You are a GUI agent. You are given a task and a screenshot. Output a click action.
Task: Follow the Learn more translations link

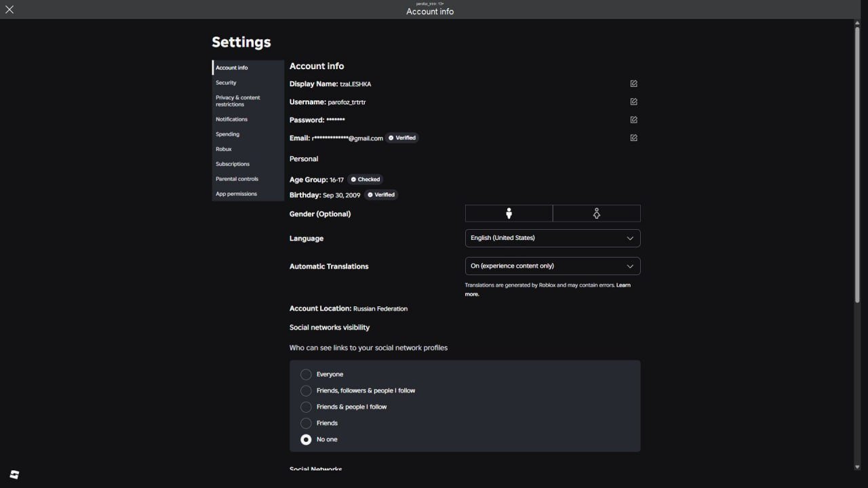pyautogui.click(x=623, y=285)
